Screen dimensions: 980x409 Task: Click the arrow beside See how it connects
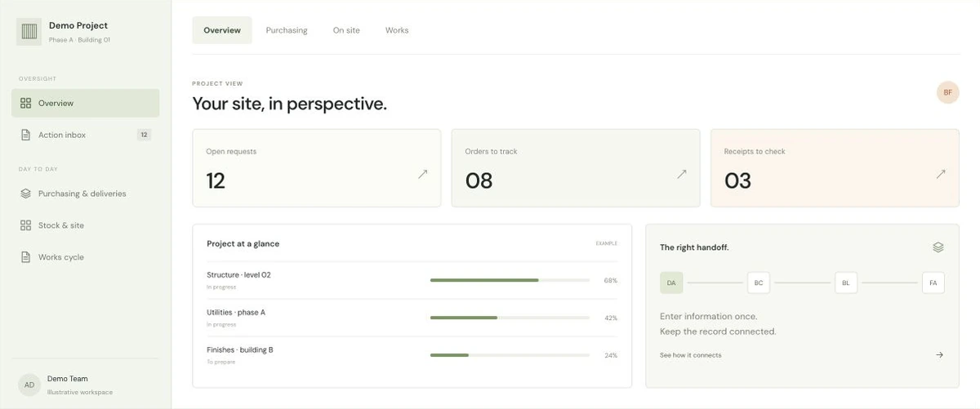939,355
